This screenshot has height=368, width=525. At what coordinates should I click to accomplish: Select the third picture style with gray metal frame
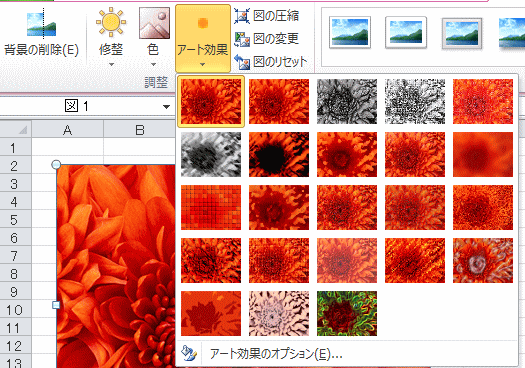point(462,33)
